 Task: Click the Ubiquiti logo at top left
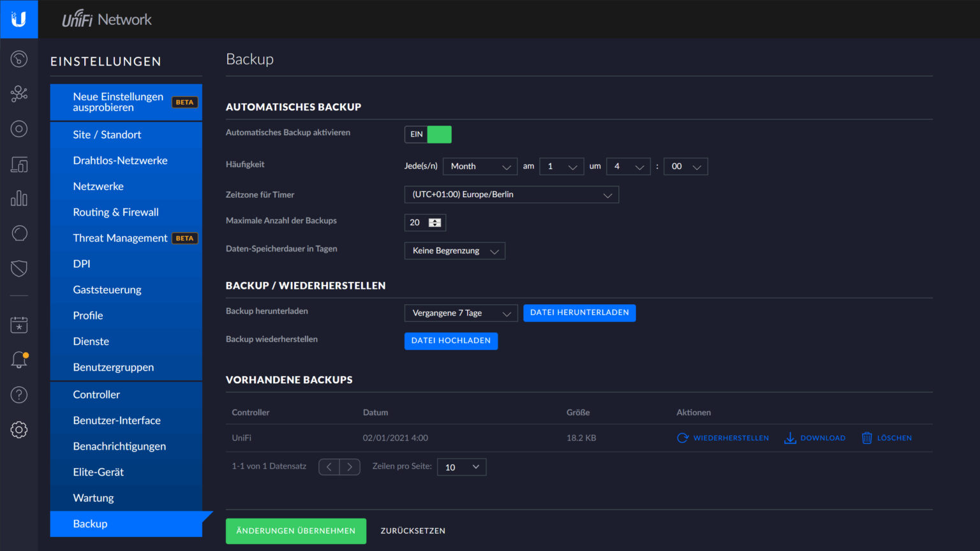19,19
